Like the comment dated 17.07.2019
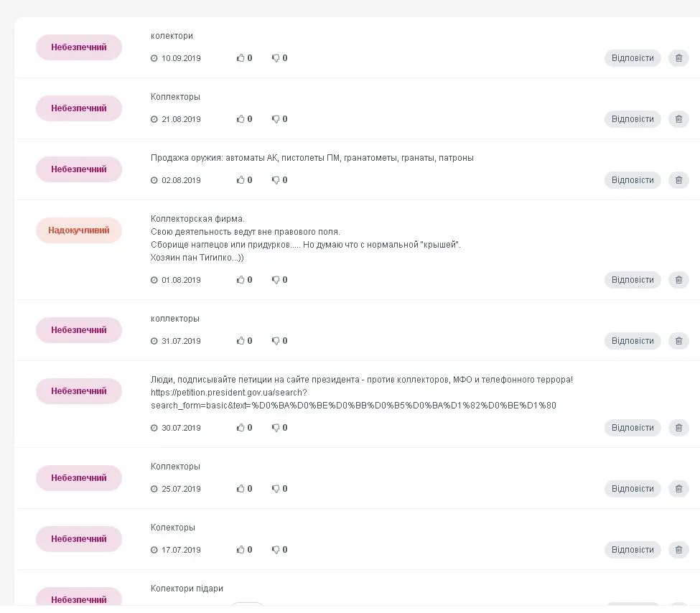This screenshot has height=613, width=700. point(241,550)
